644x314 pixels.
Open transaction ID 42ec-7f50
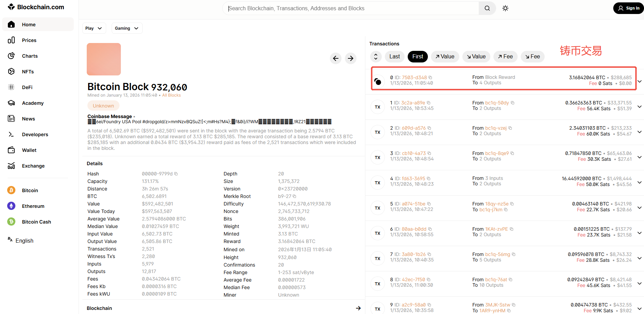pos(413,280)
